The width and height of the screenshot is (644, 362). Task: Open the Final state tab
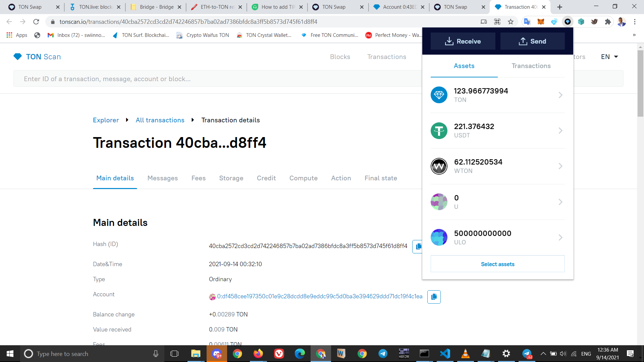pos(381,178)
